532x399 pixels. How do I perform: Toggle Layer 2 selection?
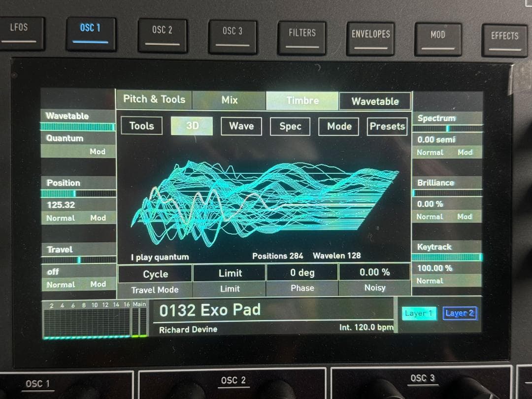[x=459, y=313]
